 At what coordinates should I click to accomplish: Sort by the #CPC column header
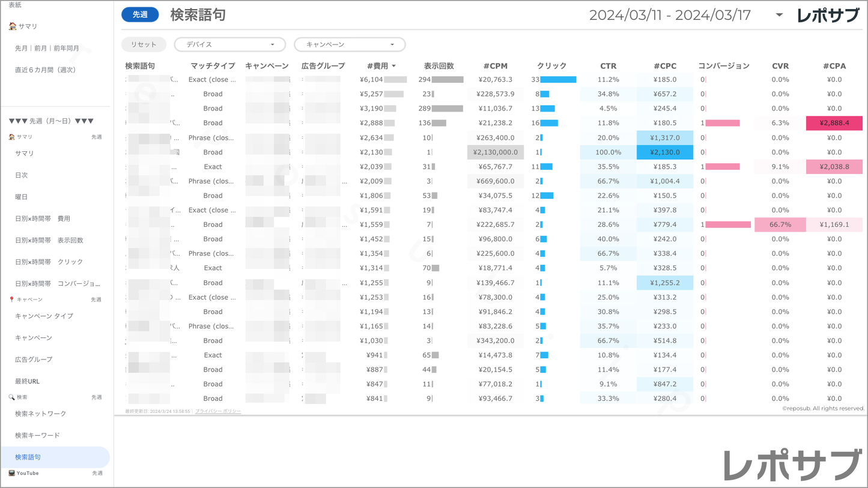coord(664,66)
